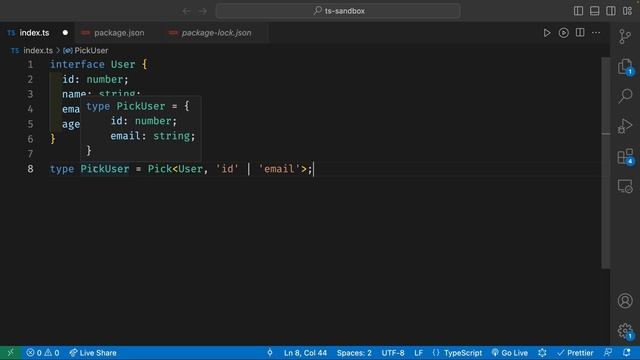Image resolution: width=640 pixels, height=360 pixels.
Task: Open the errors and warnings count
Action: click(x=43, y=353)
